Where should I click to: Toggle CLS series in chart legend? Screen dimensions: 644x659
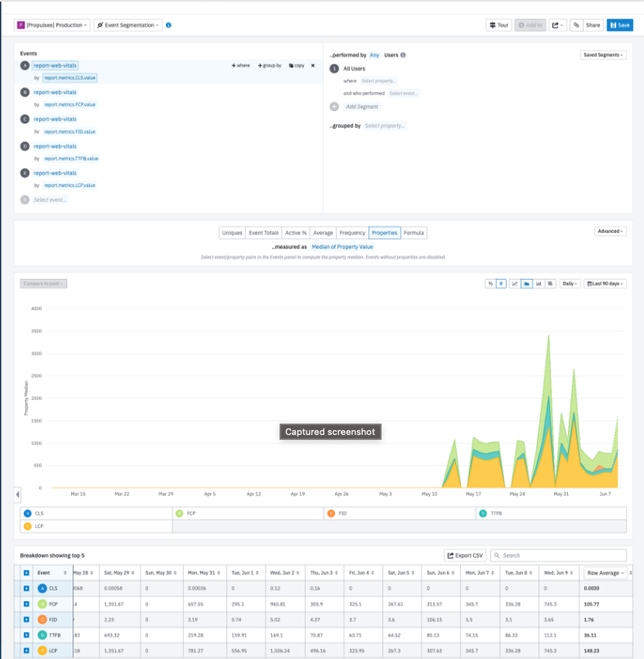(x=96, y=513)
